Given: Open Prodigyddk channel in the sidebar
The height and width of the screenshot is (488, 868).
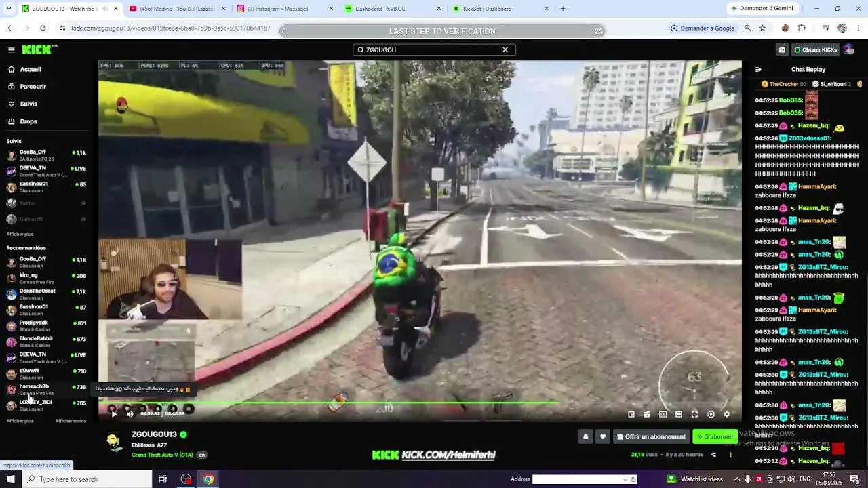Looking at the screenshot, I should 46,326.
